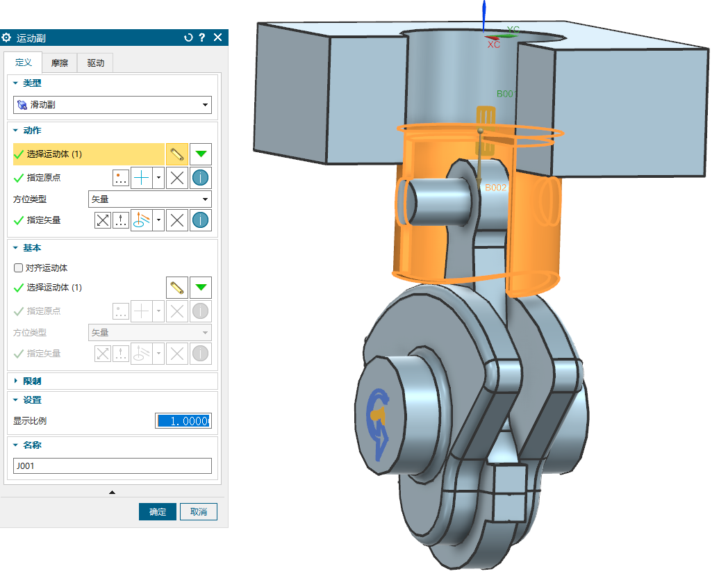Click the 取消 button
Image resolution: width=728 pixels, height=585 pixels.
[x=199, y=512]
